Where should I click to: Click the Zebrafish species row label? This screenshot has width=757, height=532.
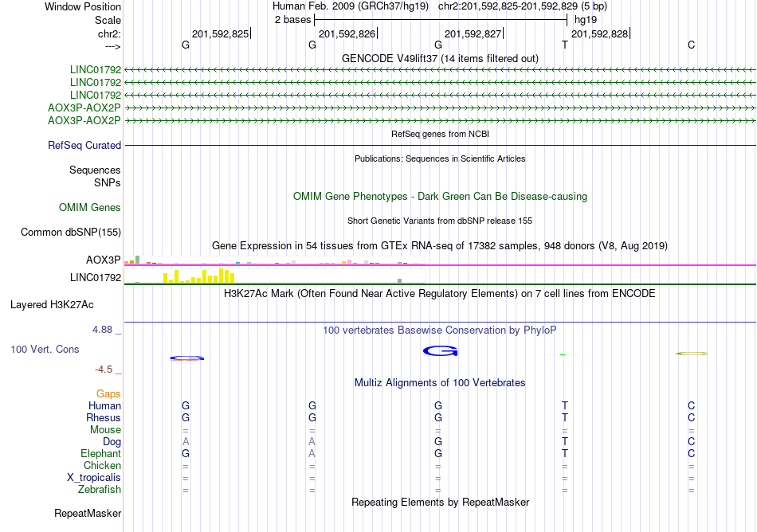coord(100,489)
